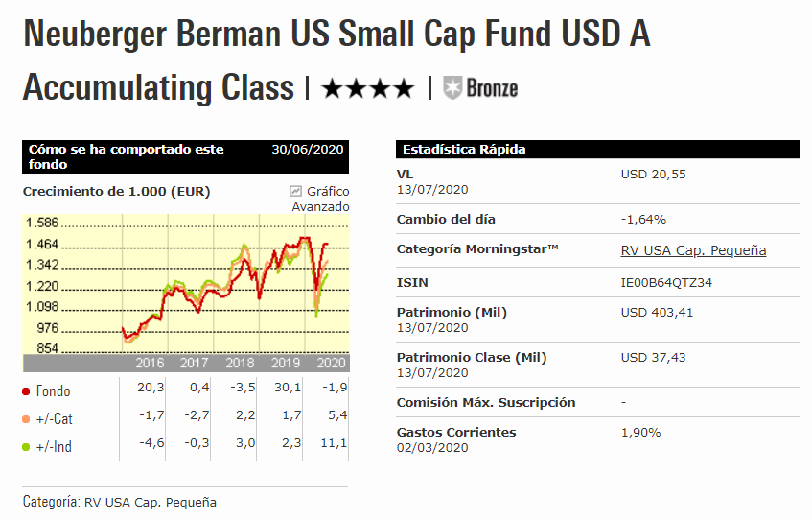
Task: Click the Gastos Corrientes value 1,90%
Action: tap(641, 433)
